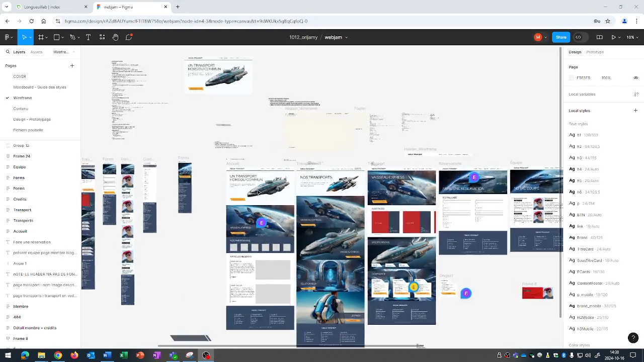The height and width of the screenshot is (362, 644).
Task: Open the 10% zoom dropdown
Action: [x=632, y=37]
